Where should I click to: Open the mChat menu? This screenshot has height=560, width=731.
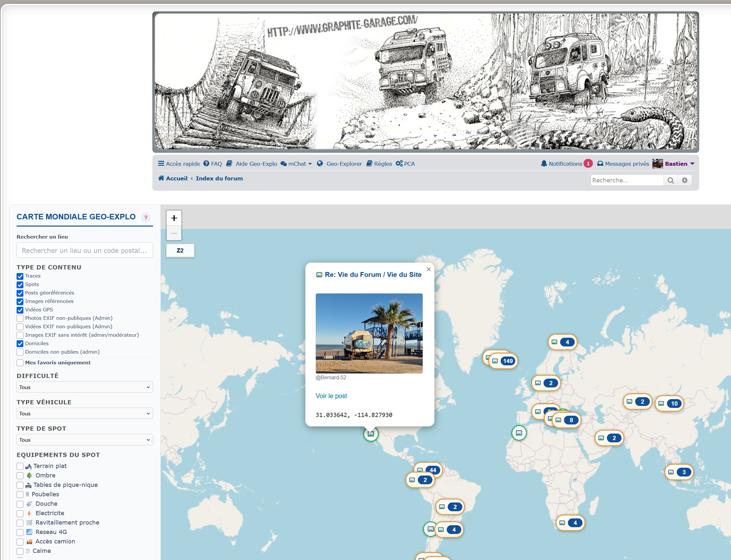coord(297,164)
